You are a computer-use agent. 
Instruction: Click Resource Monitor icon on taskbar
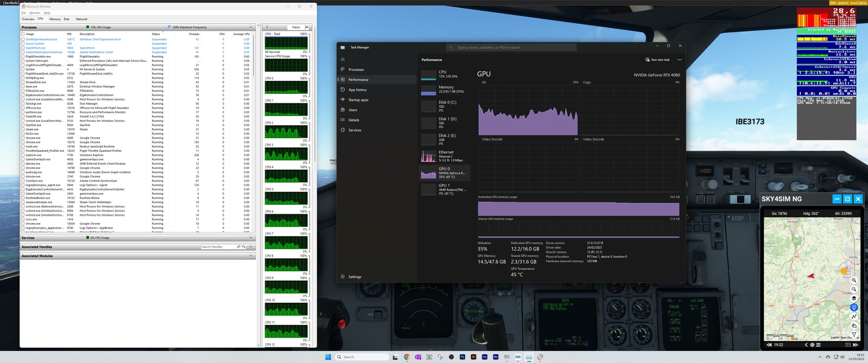click(540, 357)
